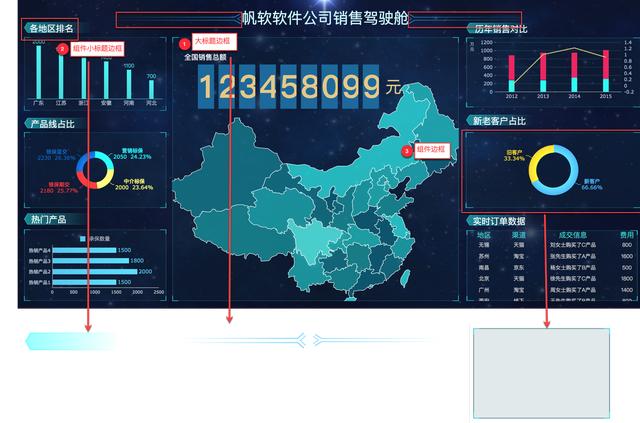Click the blue 2220 donut label

pyautogui.click(x=56, y=155)
